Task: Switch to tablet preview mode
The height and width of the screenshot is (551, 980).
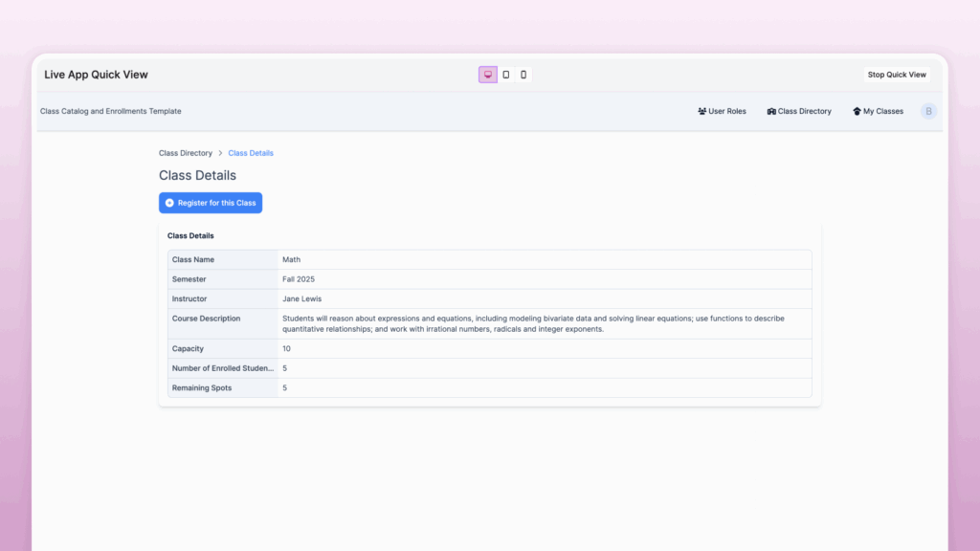Action: (x=506, y=75)
